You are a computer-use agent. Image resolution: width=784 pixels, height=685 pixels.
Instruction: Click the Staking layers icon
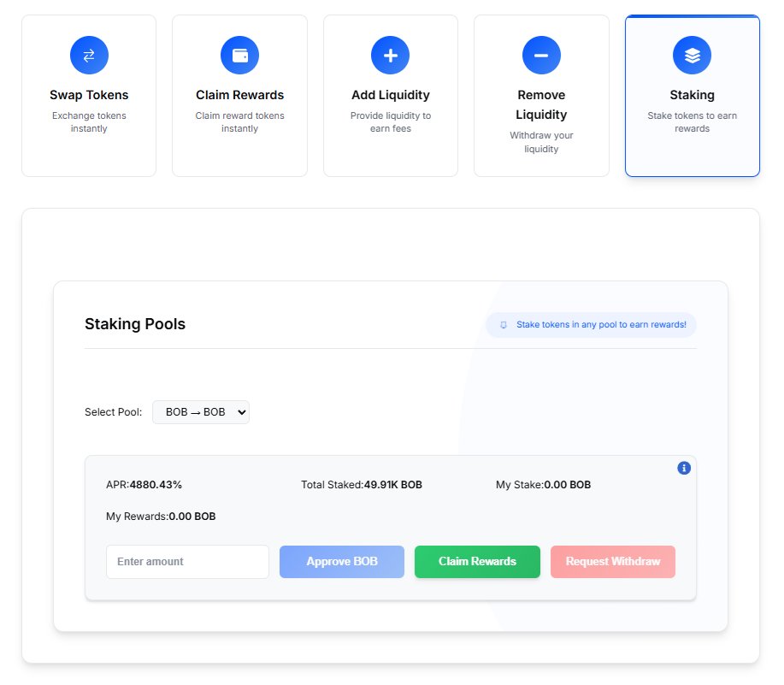692,55
